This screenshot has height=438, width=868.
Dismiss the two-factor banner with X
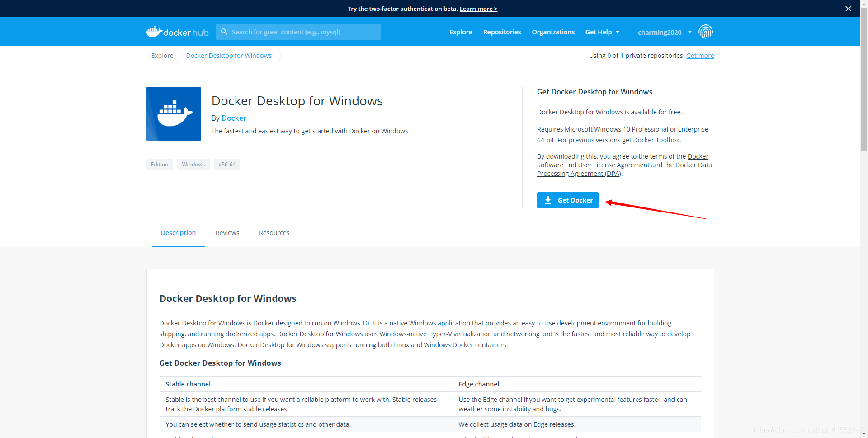[848, 9]
